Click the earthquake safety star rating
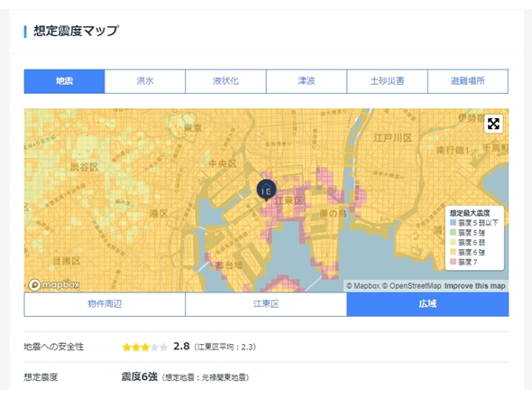This screenshot has height=399, width=532. (145, 347)
